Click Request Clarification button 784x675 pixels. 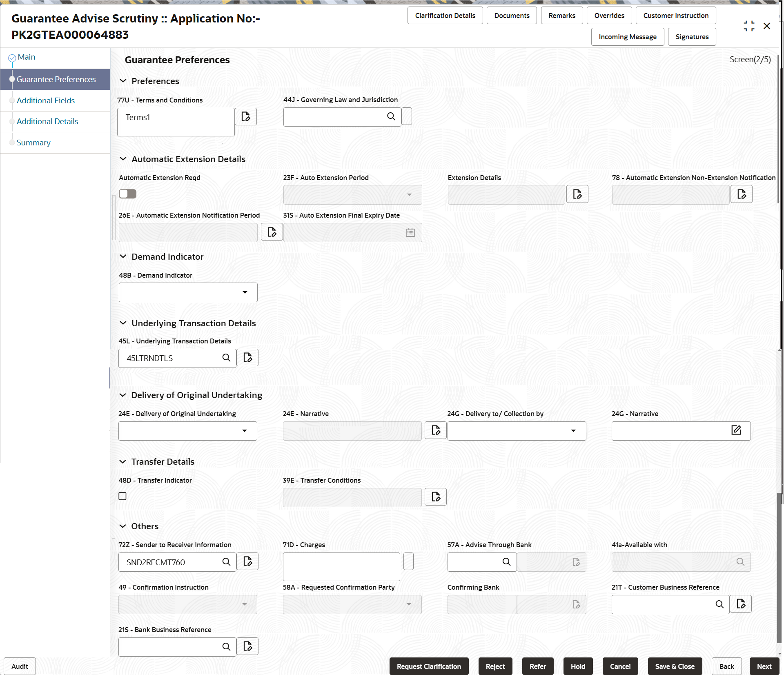click(x=429, y=666)
